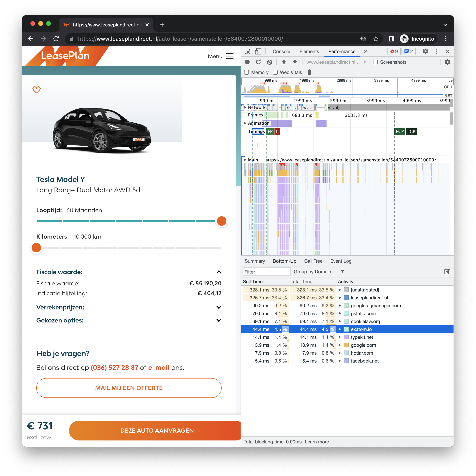Expand the exatom.io activity row
Screen dimensions: 476x476
tap(340, 329)
